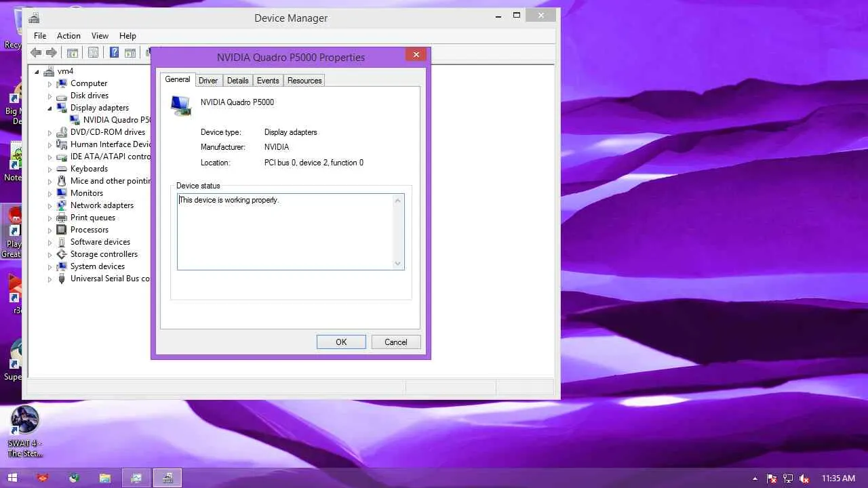Show hidden tray icons arrow
The width and height of the screenshot is (868, 488).
[x=755, y=479]
